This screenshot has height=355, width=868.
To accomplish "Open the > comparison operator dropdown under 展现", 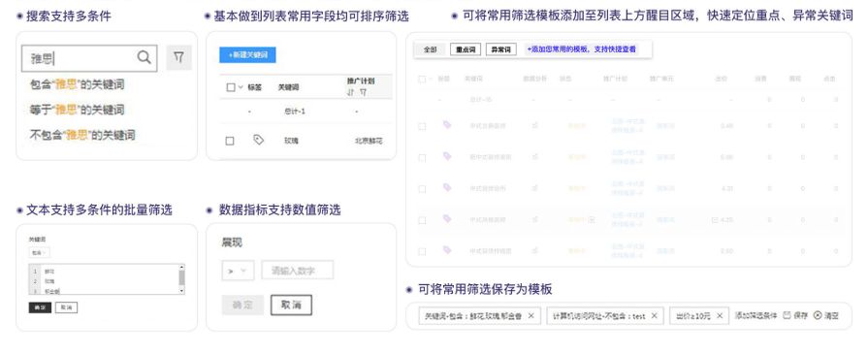I will 238,271.
